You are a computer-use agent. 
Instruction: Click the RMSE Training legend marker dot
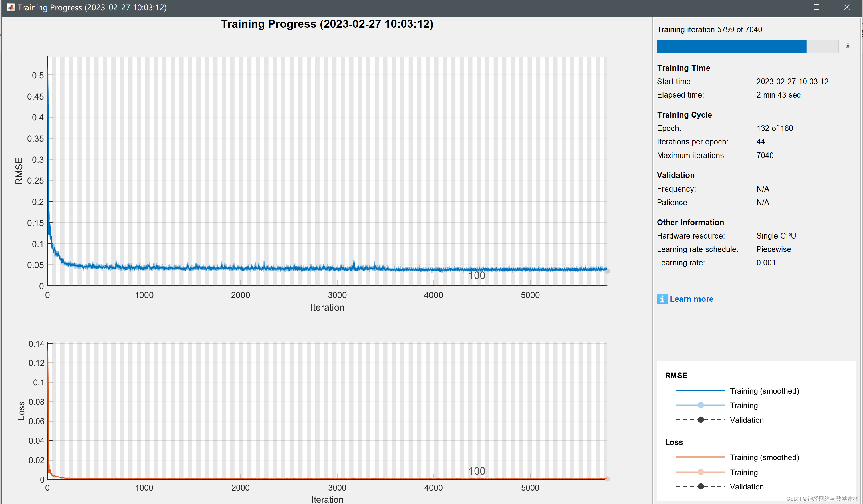pyautogui.click(x=701, y=405)
